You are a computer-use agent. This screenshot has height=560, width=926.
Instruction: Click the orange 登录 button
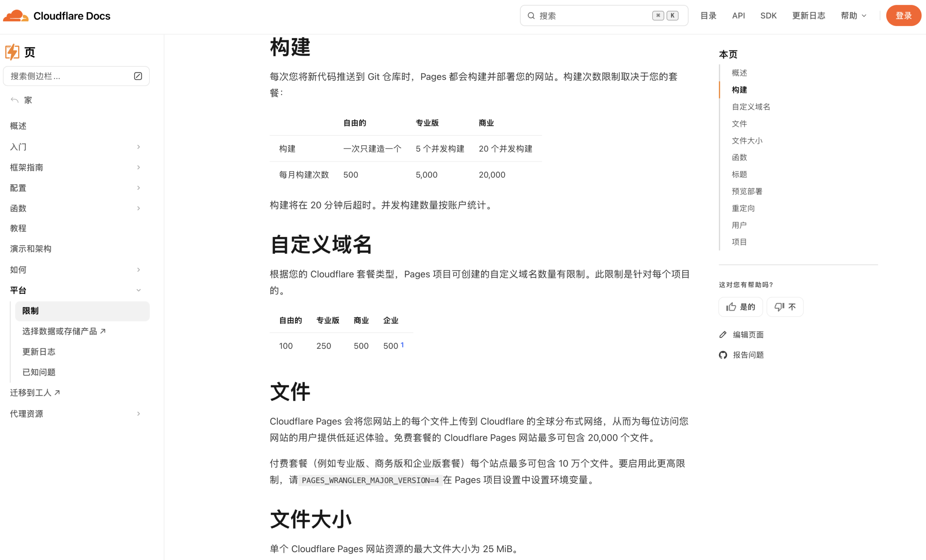[x=904, y=16]
